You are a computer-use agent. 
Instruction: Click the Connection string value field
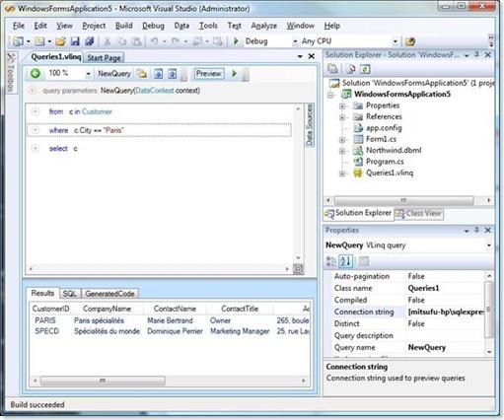click(445, 312)
